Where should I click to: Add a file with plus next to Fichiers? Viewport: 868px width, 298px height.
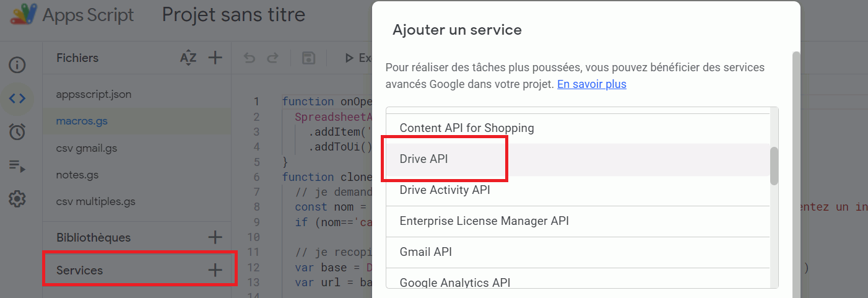click(x=215, y=58)
